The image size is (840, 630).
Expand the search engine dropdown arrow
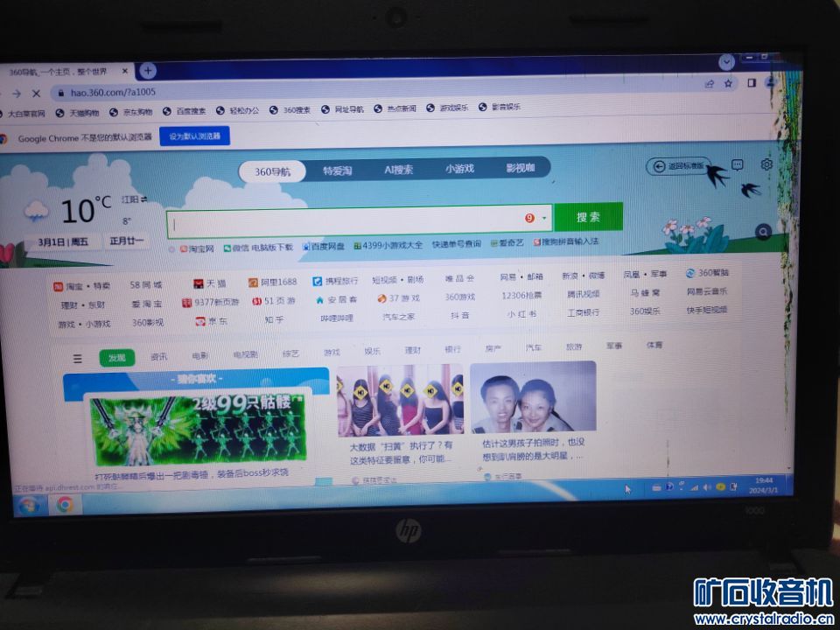click(x=544, y=218)
